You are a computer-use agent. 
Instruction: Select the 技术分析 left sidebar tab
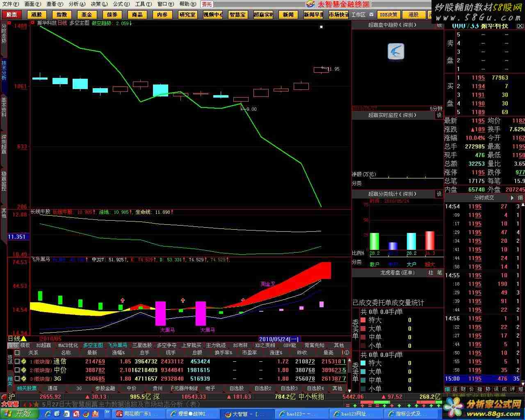(4, 71)
